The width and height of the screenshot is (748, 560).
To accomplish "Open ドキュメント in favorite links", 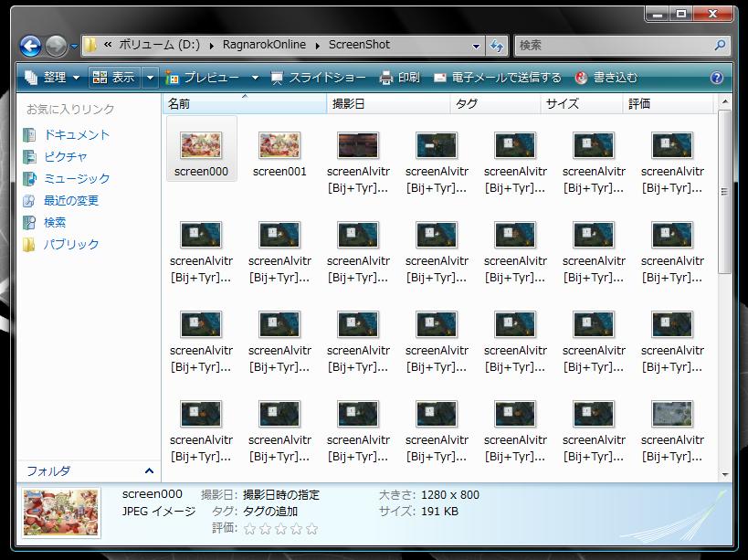I will click(x=77, y=135).
